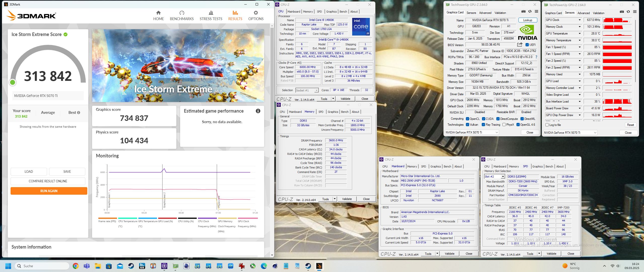Toggle Vulkan checkbox in GPU-Z

[467, 125]
